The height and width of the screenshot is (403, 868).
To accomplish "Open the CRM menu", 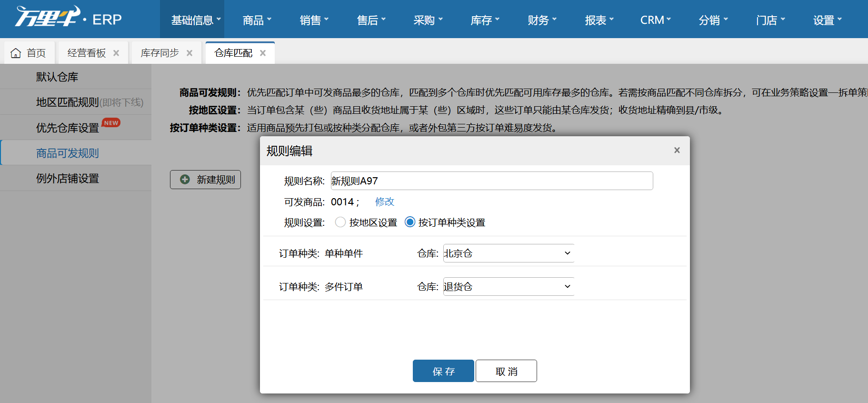I will pyautogui.click(x=656, y=20).
